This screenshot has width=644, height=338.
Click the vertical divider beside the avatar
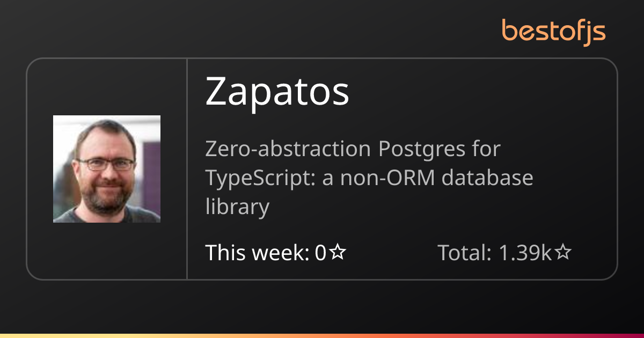tap(187, 169)
